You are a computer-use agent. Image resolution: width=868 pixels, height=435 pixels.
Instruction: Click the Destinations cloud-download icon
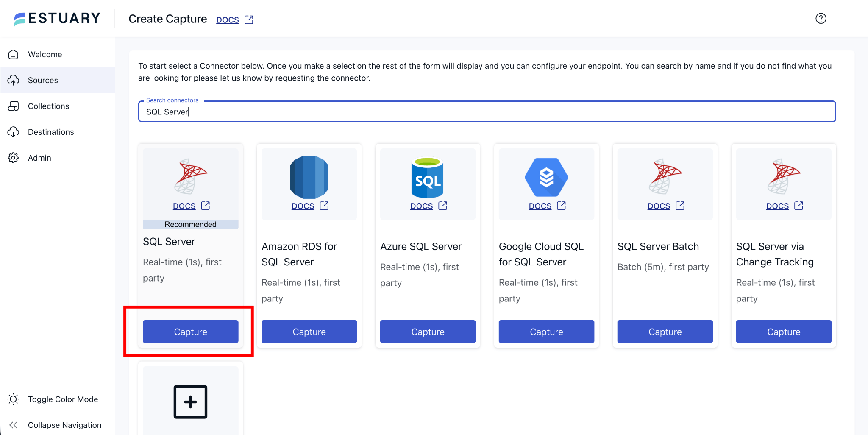coord(14,132)
